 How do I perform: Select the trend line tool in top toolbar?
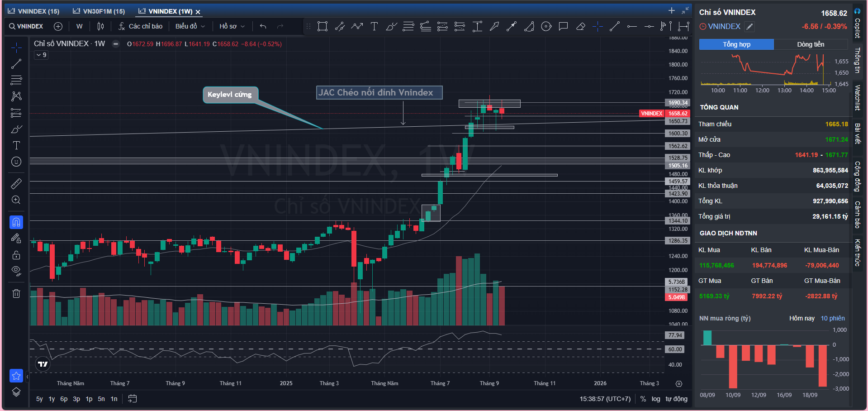click(615, 26)
